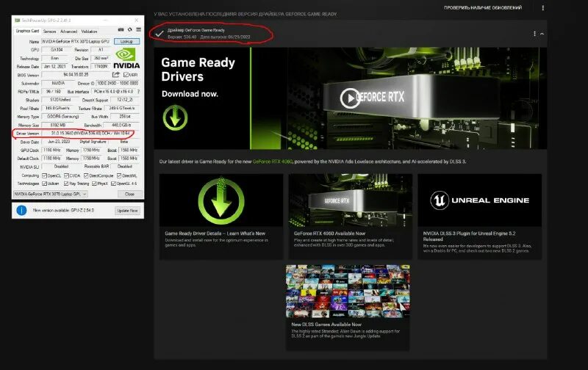Switch to the Advanced tab
588x370 pixels.
coord(68,32)
